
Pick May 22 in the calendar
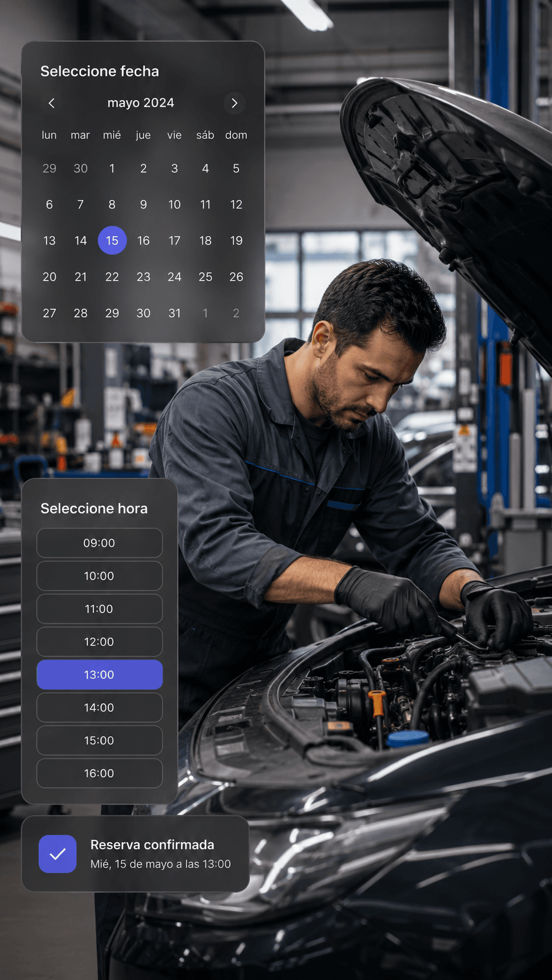112,277
